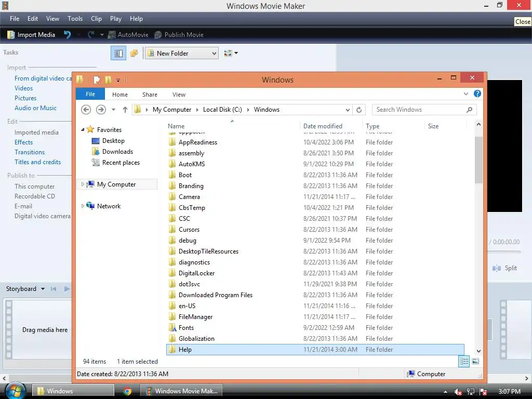Click the Collections pane folder icon

coord(135,54)
